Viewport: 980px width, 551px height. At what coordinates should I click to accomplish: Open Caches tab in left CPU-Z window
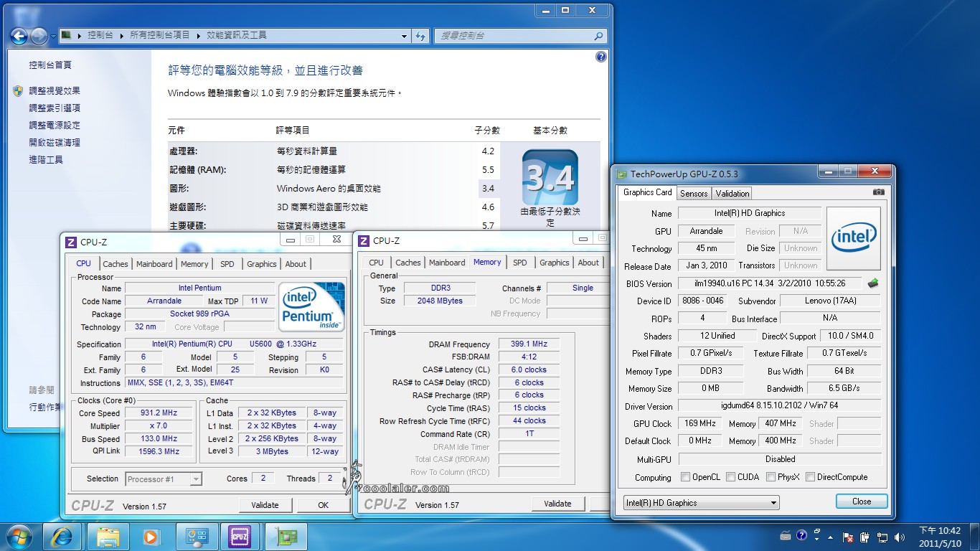pyautogui.click(x=116, y=264)
